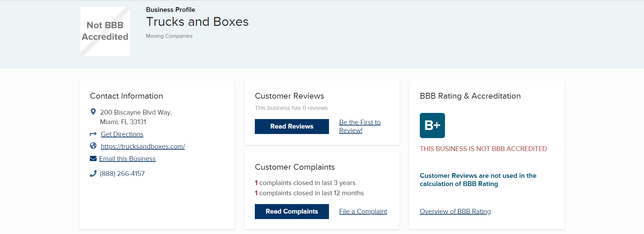Click the Moving Companies category text
Viewport: 644px width, 234px height.
(169, 36)
